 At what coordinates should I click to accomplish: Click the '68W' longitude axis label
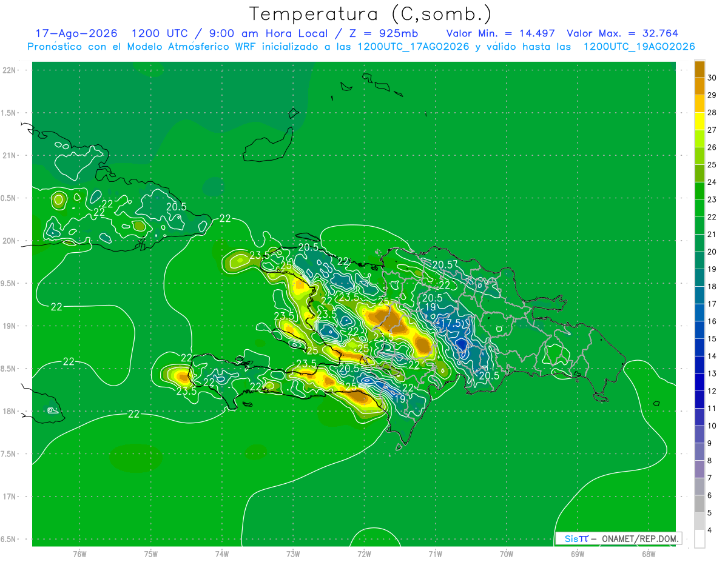coord(649,554)
